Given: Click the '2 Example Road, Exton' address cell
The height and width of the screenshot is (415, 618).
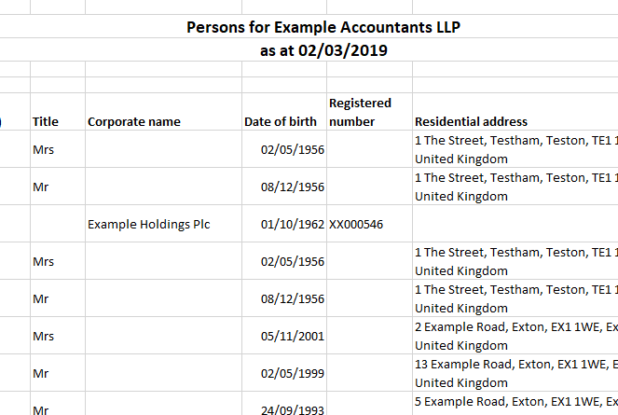Looking at the screenshot, I should coord(514,336).
